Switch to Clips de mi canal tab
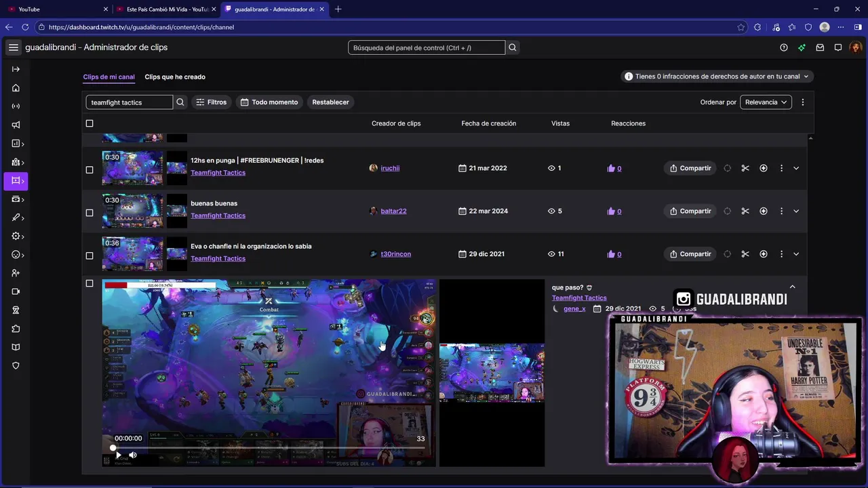The height and width of the screenshot is (488, 868). pyautogui.click(x=108, y=77)
